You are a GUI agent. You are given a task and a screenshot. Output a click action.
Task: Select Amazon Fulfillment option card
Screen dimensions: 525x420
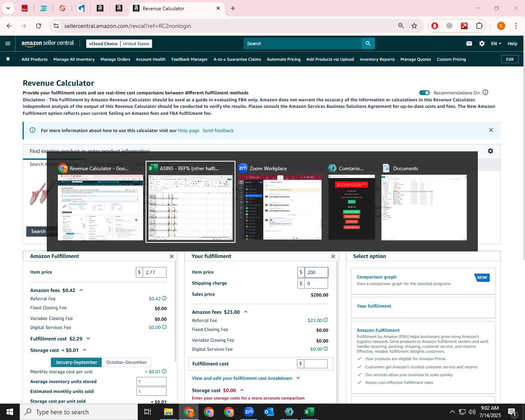point(423,358)
